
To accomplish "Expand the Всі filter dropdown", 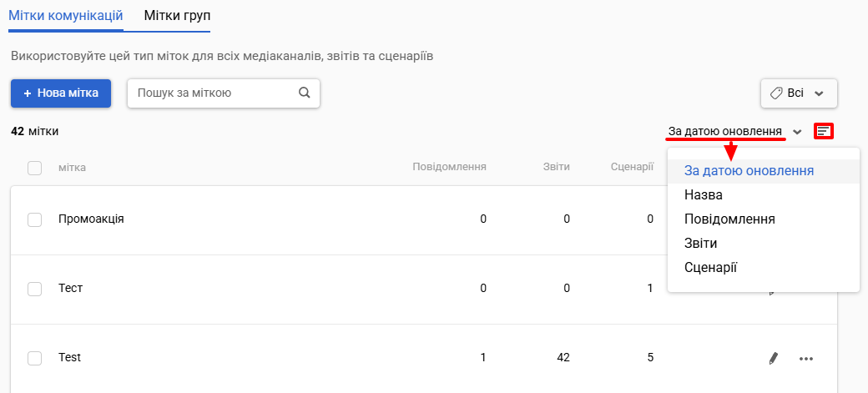I will coord(799,93).
